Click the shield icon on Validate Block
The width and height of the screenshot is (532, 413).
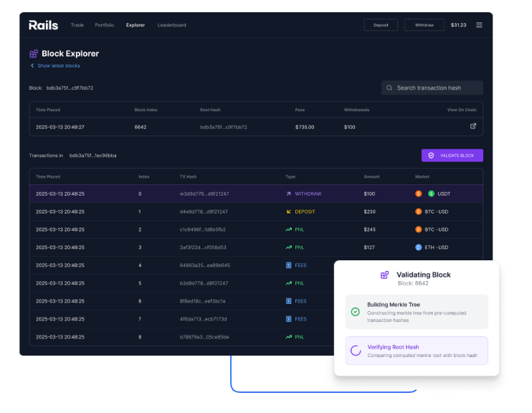coord(431,156)
